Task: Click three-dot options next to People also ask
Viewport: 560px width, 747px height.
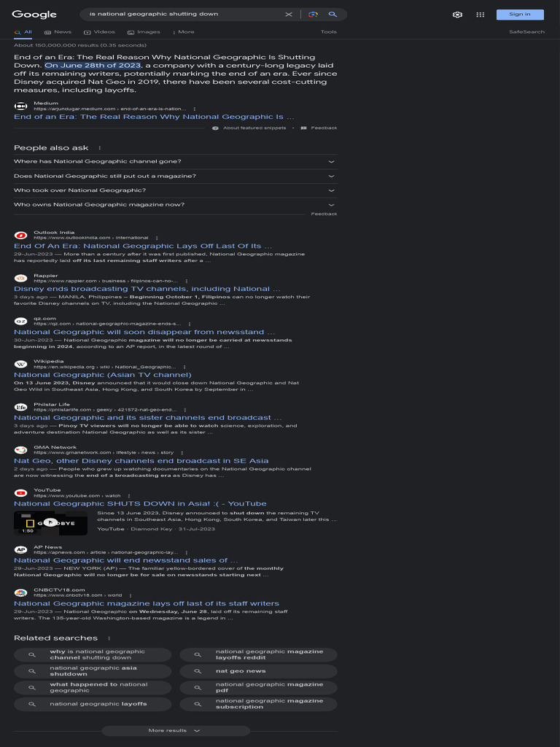Action: pyautogui.click(x=99, y=148)
